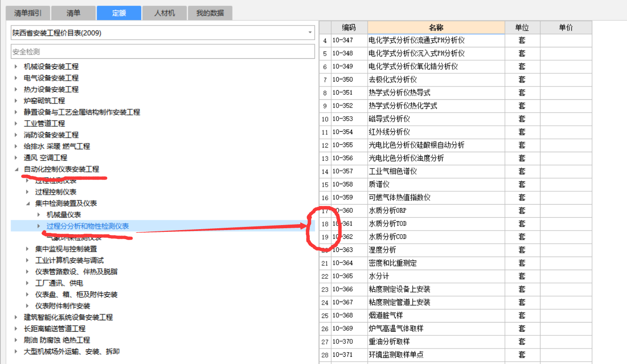
Task: Select the 磁导式分析仪 row
Action: 456,119
